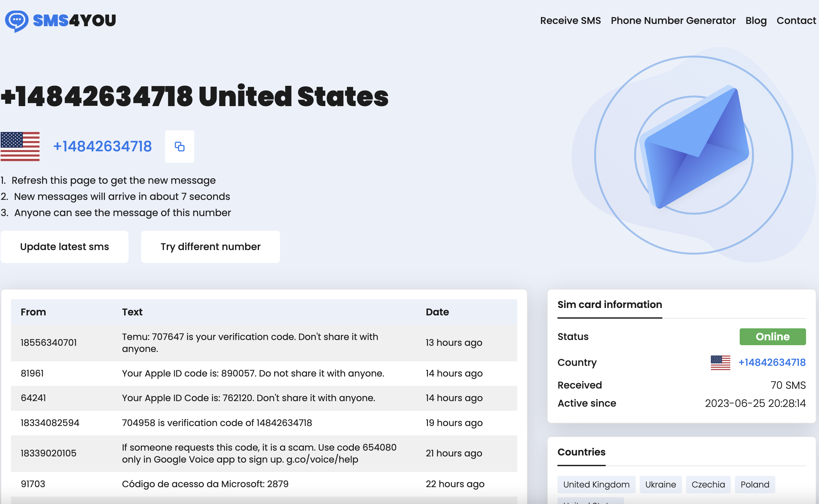Click the From column header
This screenshot has width=819, height=504.
(x=33, y=312)
